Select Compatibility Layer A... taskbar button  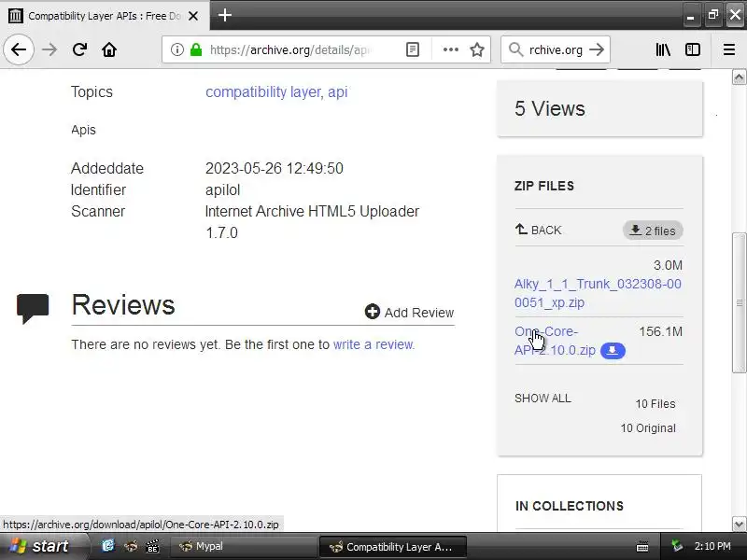[x=392, y=547]
